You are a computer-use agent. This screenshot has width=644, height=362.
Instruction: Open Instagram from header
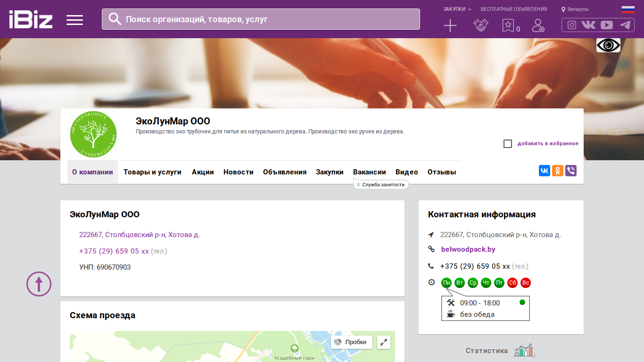(x=572, y=25)
